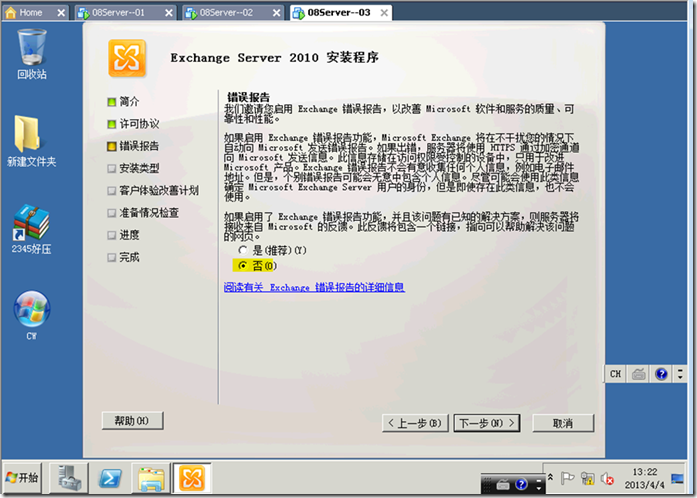Image resolution: width=697 pixels, height=498 pixels.
Task: Click the 帮助(H) help button
Action: tap(132, 421)
